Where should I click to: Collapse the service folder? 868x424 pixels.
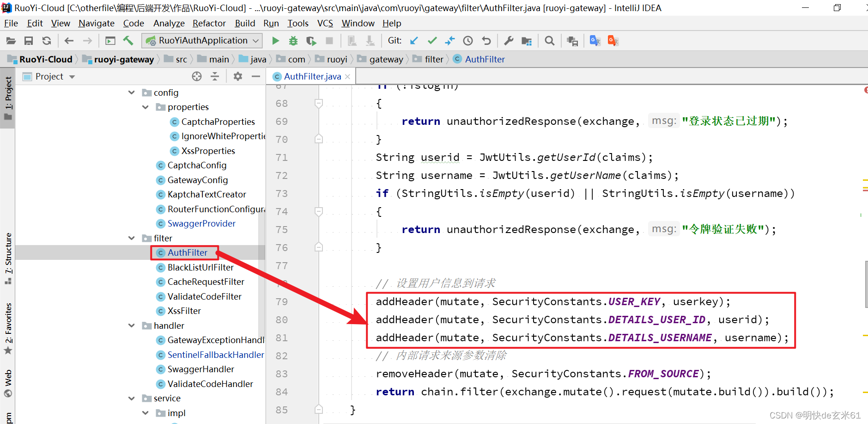(x=132, y=398)
